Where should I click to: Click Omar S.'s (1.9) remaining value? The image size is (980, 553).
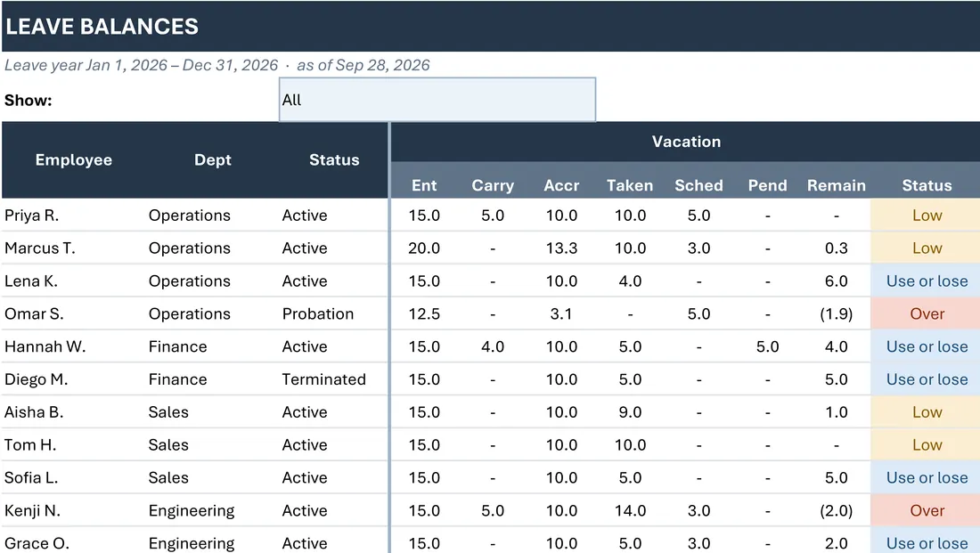837,313
